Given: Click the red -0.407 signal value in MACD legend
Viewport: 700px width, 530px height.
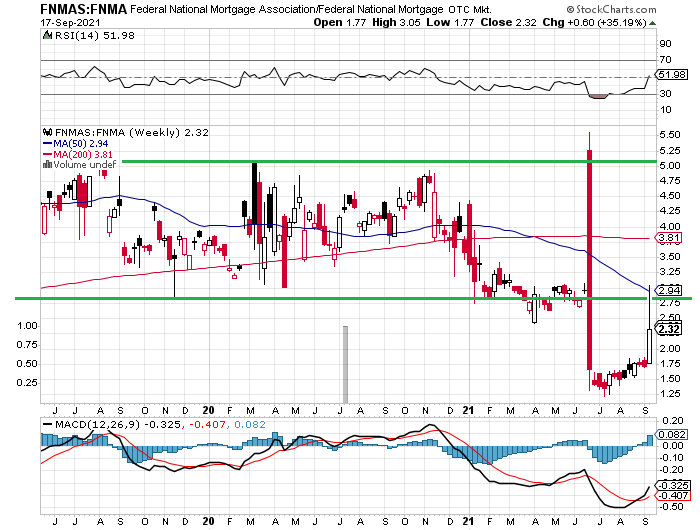Looking at the screenshot, I should point(207,425).
